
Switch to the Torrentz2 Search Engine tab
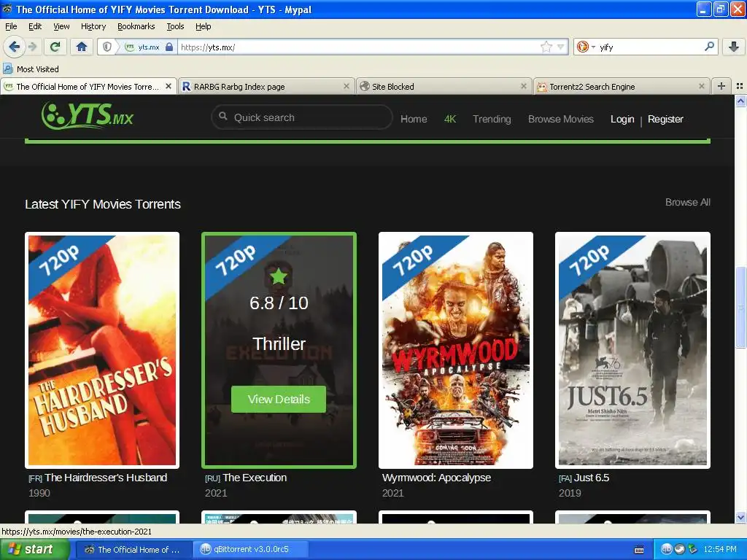[x=622, y=86]
